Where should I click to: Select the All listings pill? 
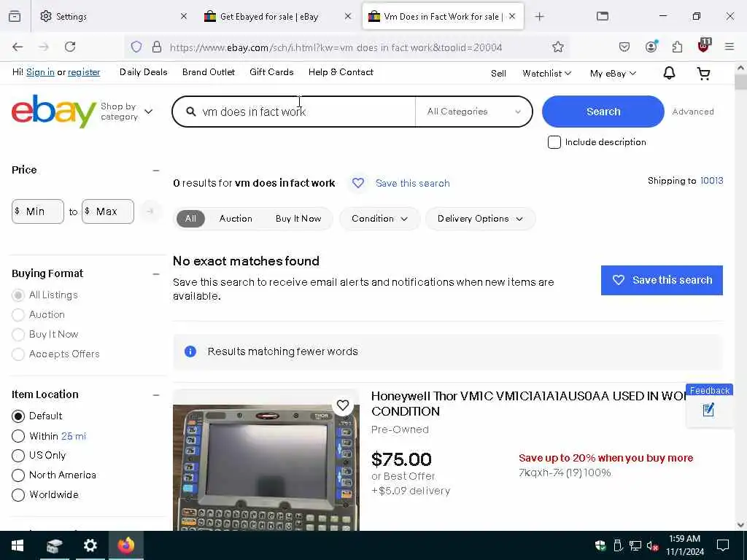point(190,219)
